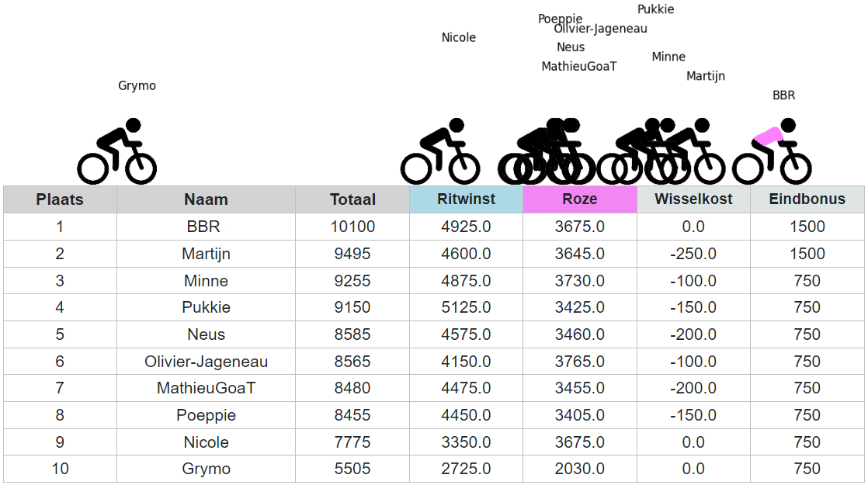Click Nicole's cyclist icon

[440, 151]
